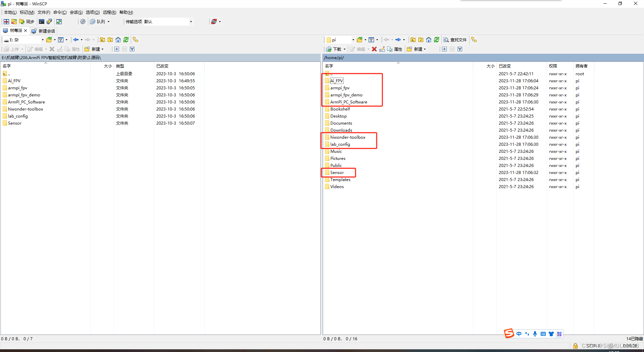Click remote panel select-files plus icon
The width and height of the screenshot is (644, 352).
444,49
